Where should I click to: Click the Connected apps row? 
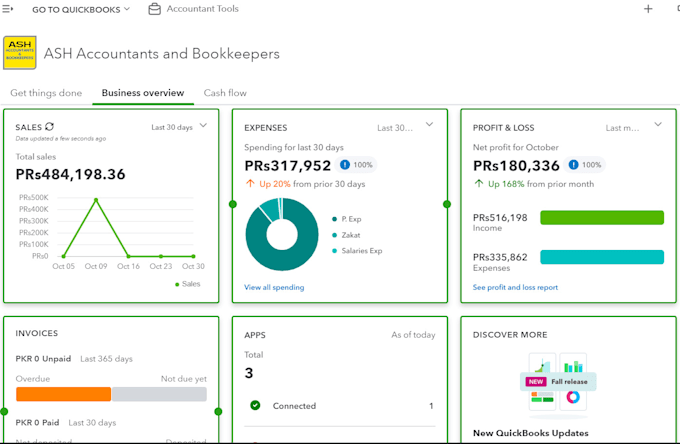340,406
